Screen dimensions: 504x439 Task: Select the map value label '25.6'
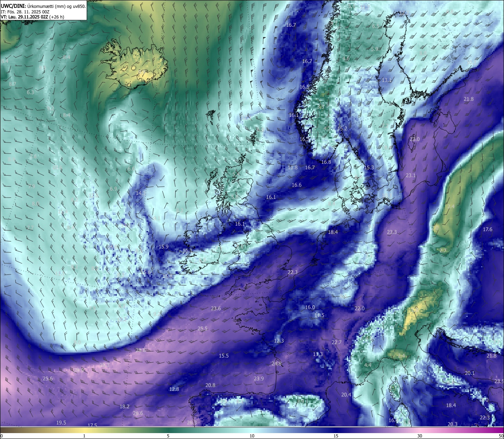(x=48, y=378)
